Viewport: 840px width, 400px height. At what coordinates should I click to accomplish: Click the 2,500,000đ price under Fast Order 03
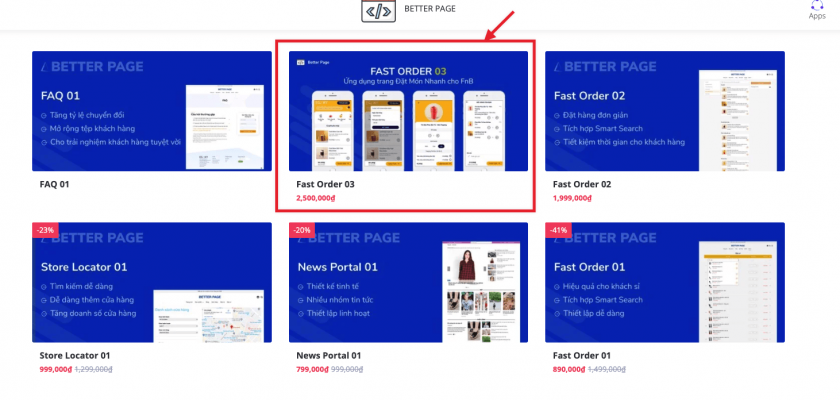click(x=319, y=198)
